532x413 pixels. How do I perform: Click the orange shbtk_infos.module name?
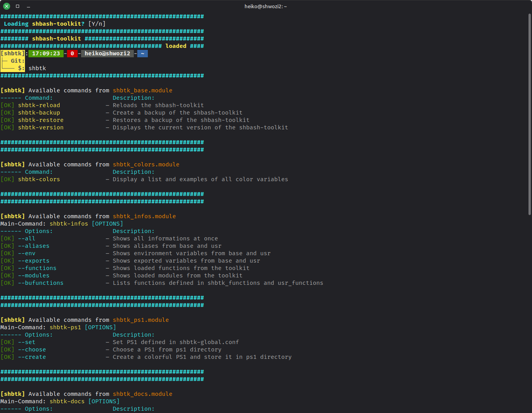click(144, 216)
